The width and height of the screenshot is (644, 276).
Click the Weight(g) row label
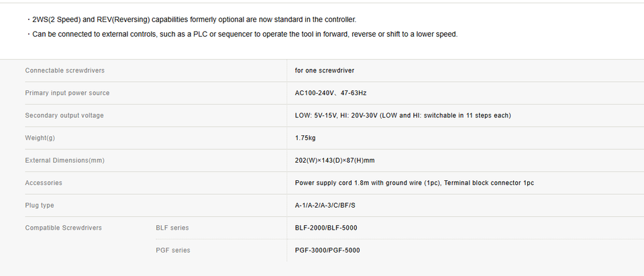[40, 138]
